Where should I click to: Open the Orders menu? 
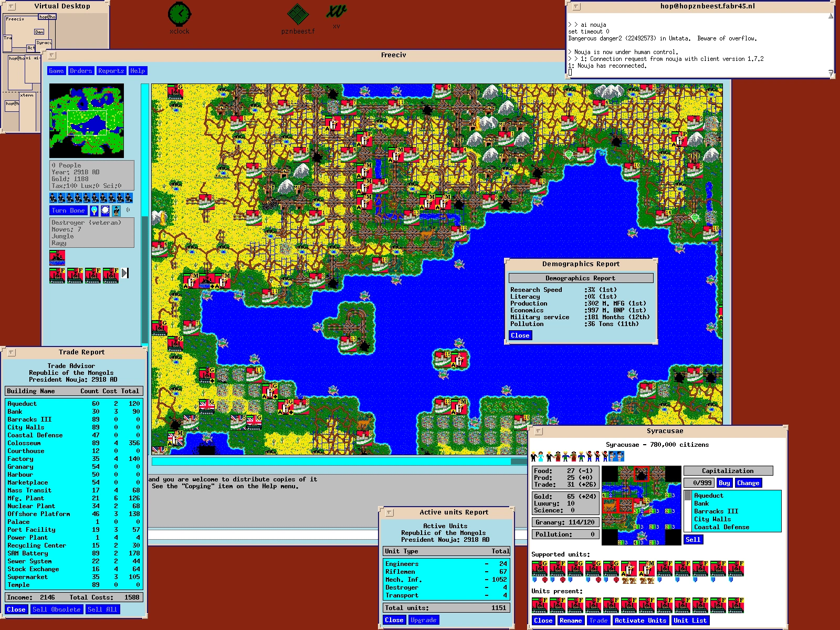pos(81,71)
